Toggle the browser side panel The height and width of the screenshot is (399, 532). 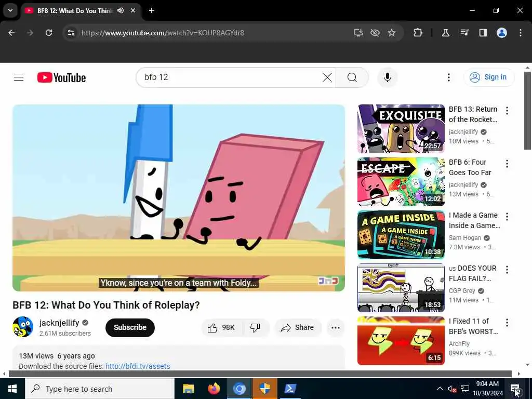point(483,33)
